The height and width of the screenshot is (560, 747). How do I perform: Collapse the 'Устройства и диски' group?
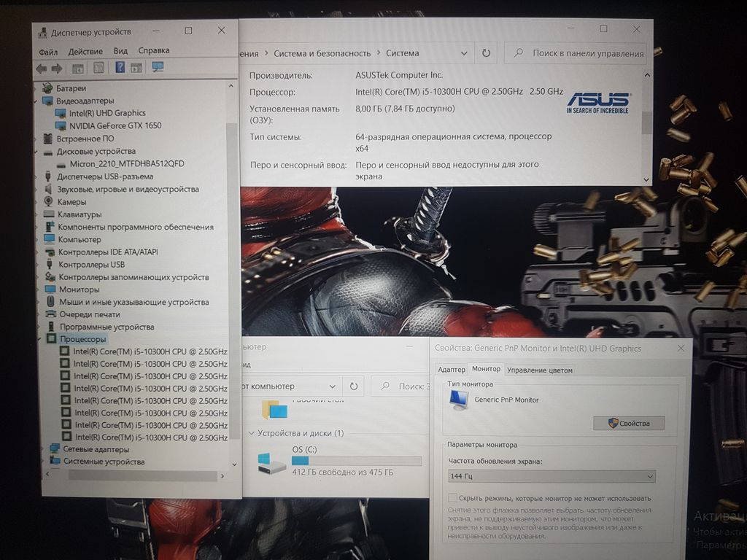tap(252, 434)
